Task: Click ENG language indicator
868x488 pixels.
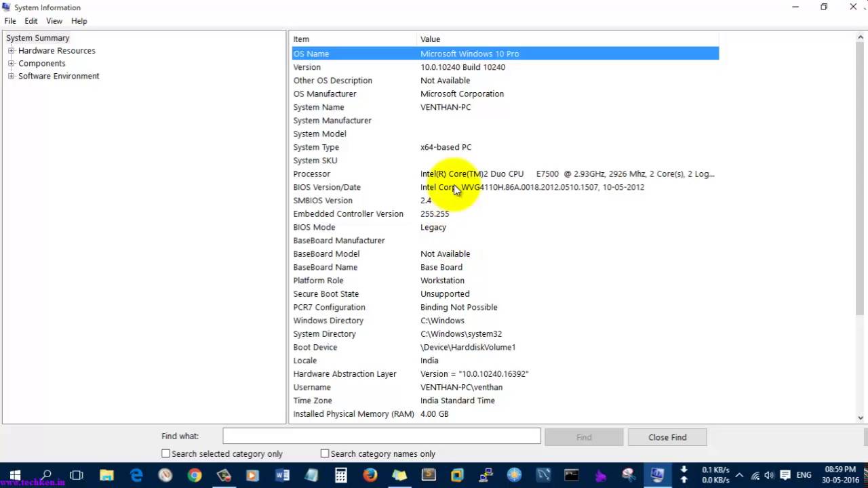Action: [804, 475]
